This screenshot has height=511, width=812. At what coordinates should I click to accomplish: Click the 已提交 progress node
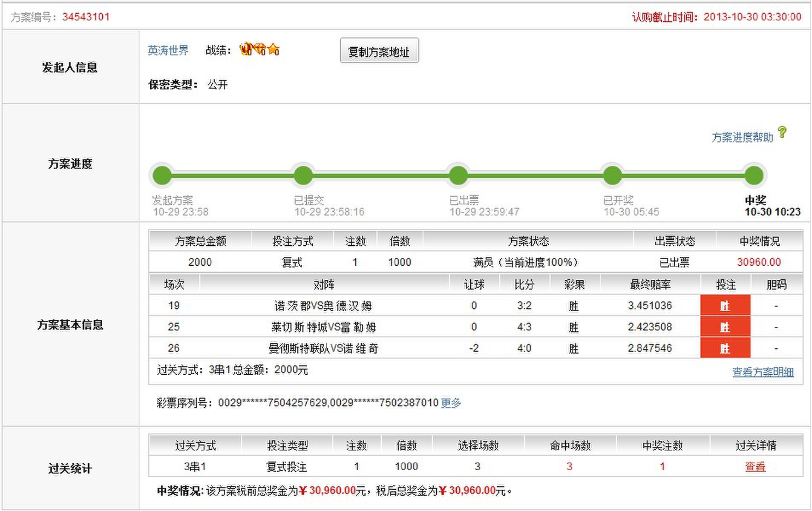(x=303, y=175)
